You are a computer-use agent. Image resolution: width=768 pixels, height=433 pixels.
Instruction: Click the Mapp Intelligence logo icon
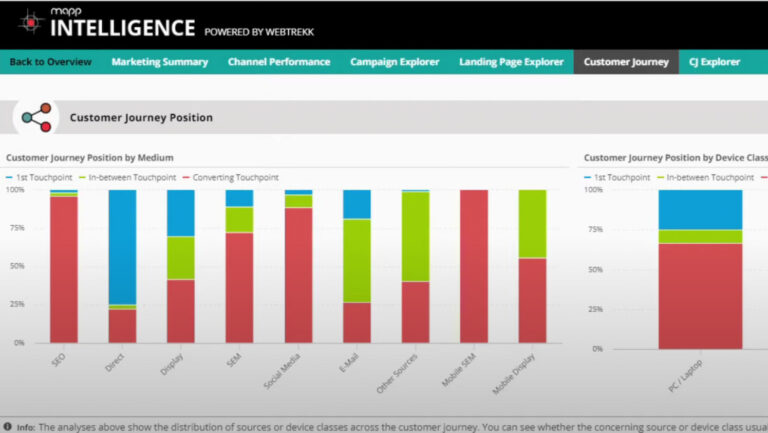[30, 23]
